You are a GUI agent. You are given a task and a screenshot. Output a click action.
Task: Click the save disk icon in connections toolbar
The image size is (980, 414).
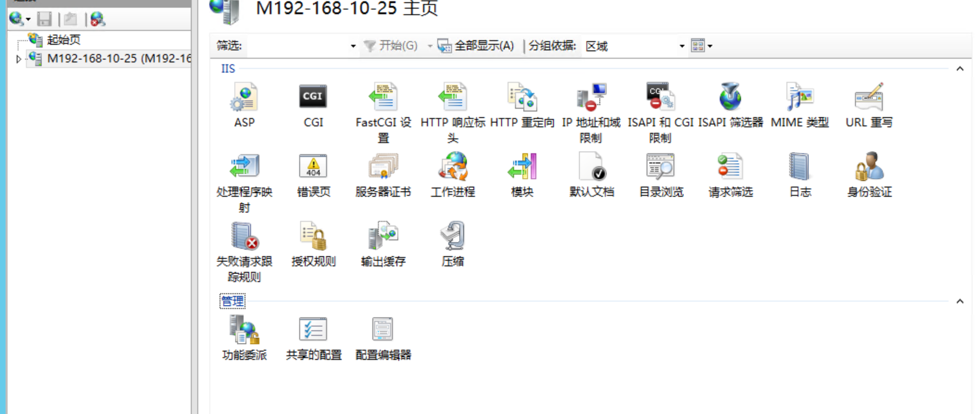point(44,19)
